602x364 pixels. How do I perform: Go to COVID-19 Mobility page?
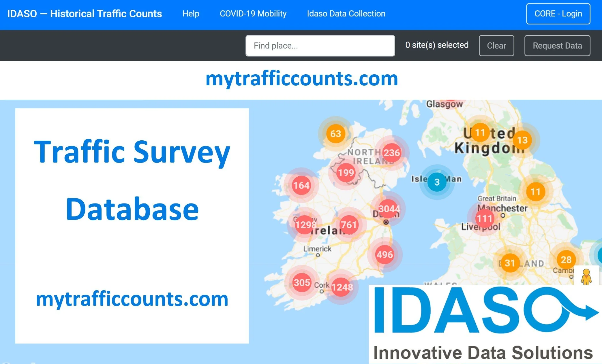tap(253, 14)
